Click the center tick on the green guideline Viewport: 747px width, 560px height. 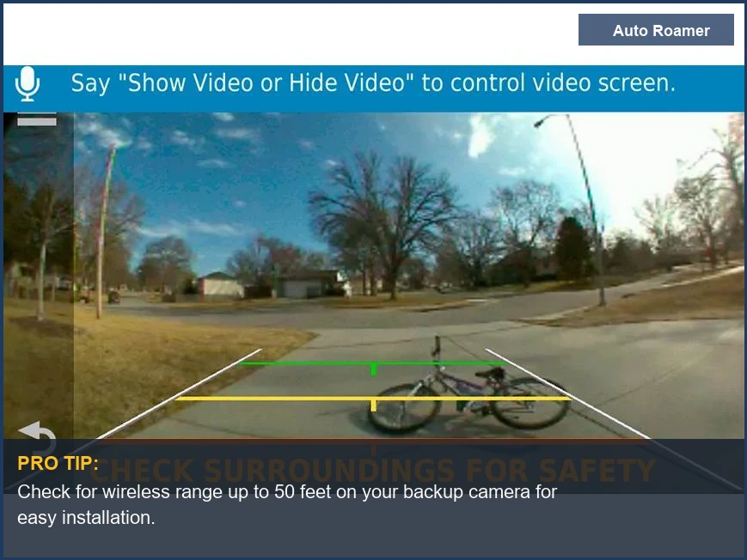(x=373, y=369)
